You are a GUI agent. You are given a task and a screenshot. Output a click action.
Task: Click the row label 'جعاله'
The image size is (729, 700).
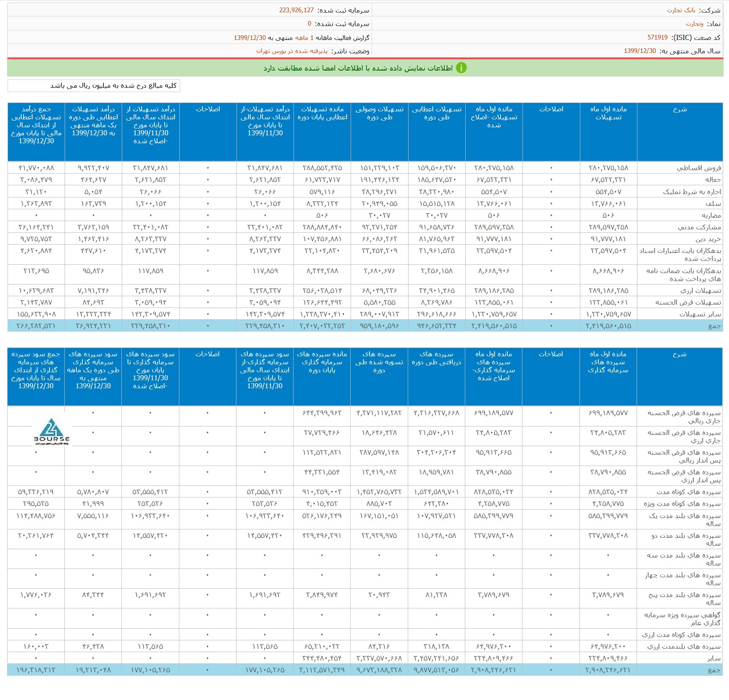[x=713, y=180]
